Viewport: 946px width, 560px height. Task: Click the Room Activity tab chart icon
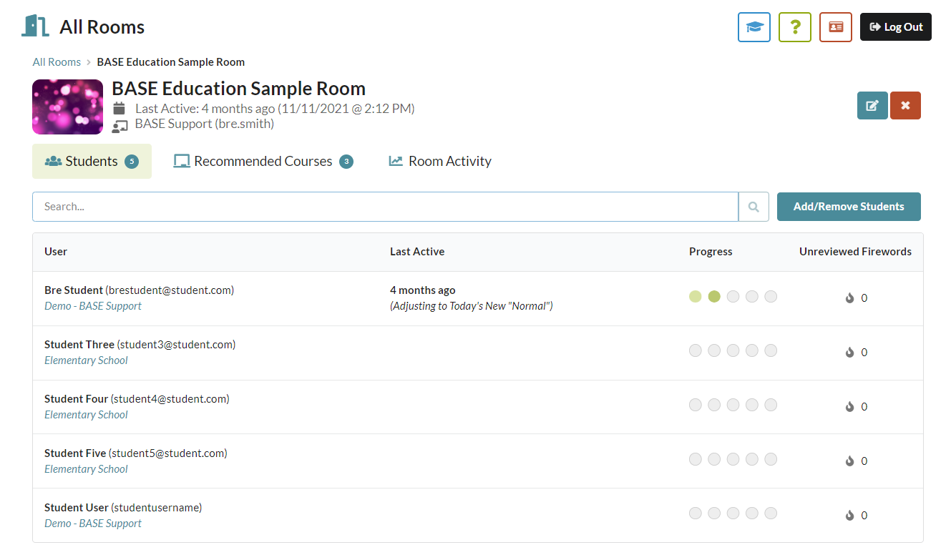[396, 162]
